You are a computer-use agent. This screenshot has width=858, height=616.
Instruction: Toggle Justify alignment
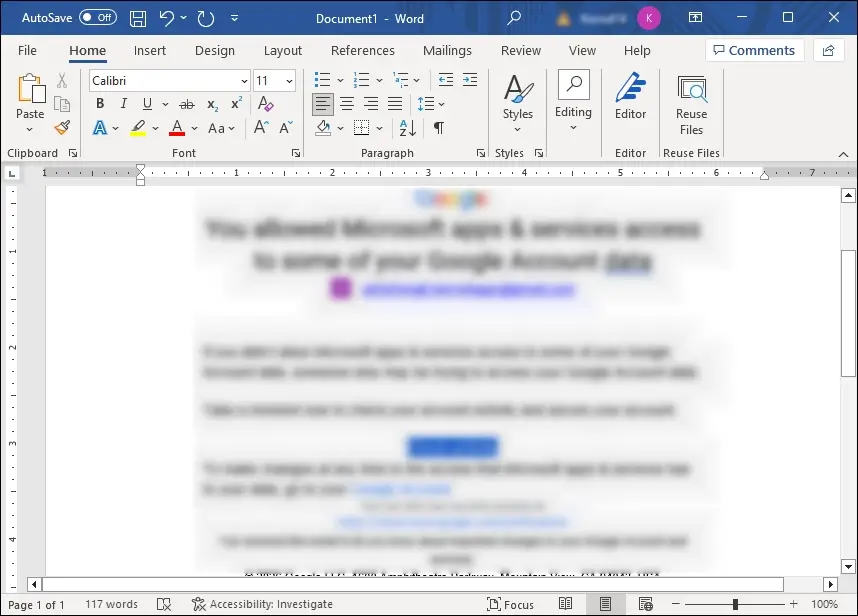pos(395,103)
